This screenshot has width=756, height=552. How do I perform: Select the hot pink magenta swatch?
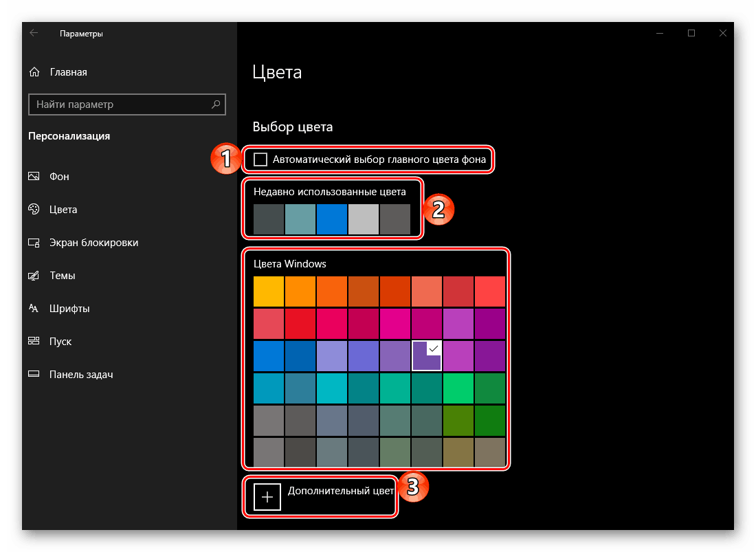point(395,324)
